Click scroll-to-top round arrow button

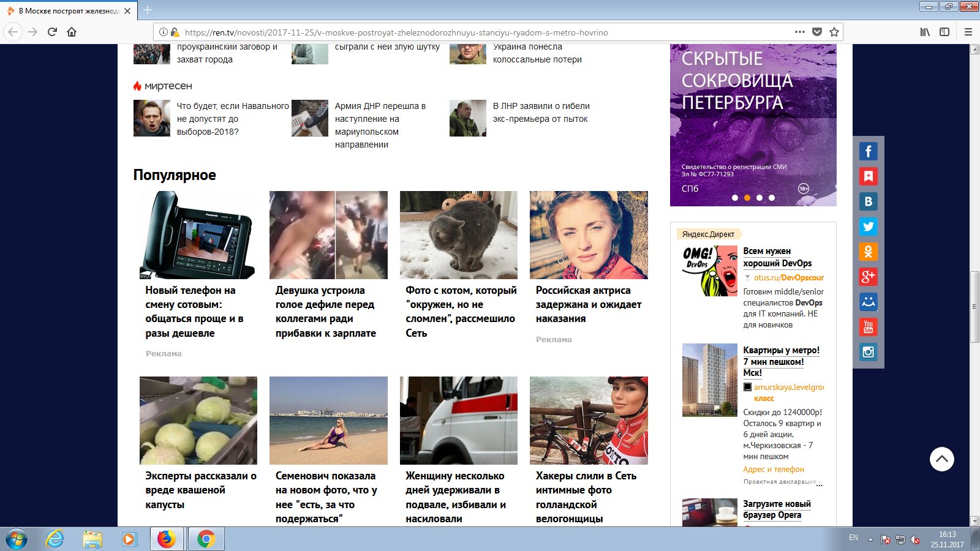pyautogui.click(x=942, y=459)
